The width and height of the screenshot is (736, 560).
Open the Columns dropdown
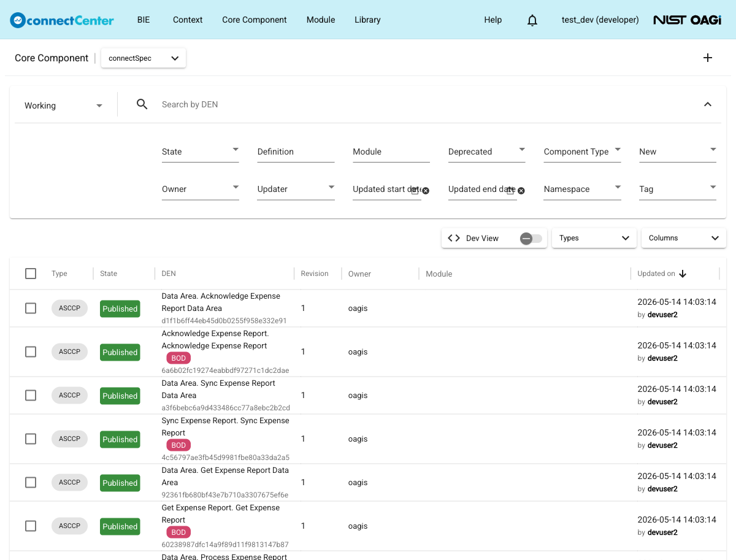(x=683, y=238)
